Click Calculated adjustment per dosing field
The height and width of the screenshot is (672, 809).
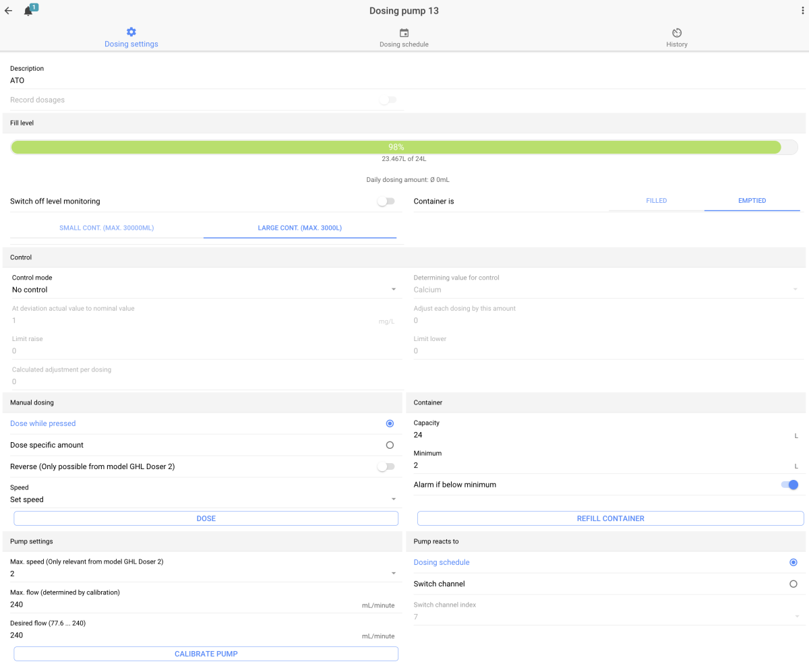click(205, 381)
